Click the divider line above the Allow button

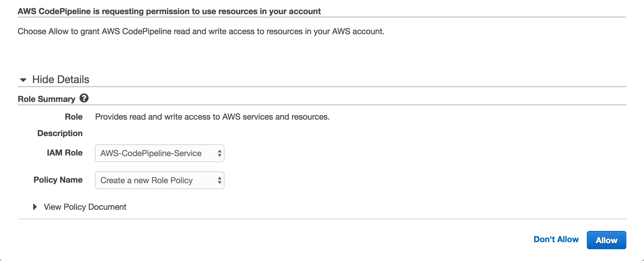(322, 219)
